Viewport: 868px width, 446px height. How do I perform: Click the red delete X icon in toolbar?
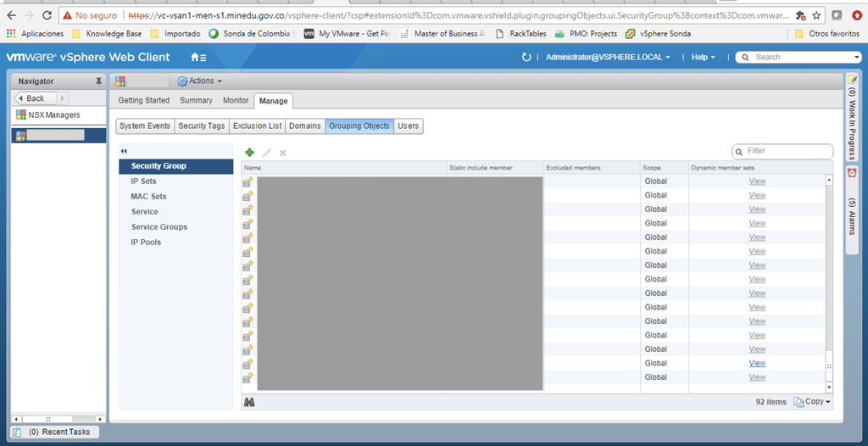283,153
